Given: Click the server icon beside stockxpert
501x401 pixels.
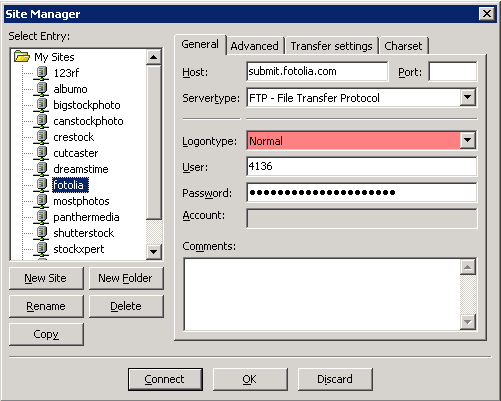Looking at the screenshot, I should (41, 249).
